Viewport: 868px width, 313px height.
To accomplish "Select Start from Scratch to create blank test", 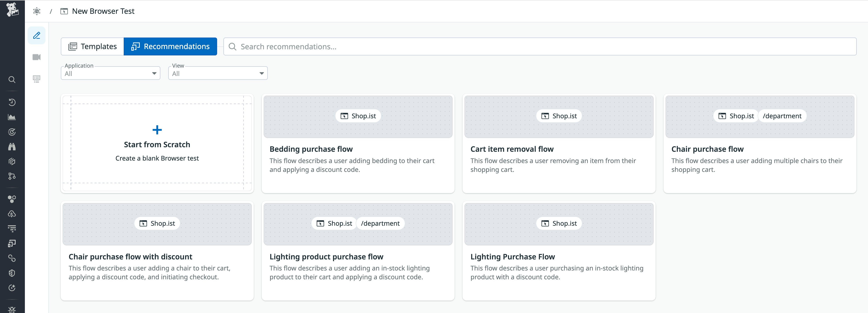I will (x=157, y=144).
